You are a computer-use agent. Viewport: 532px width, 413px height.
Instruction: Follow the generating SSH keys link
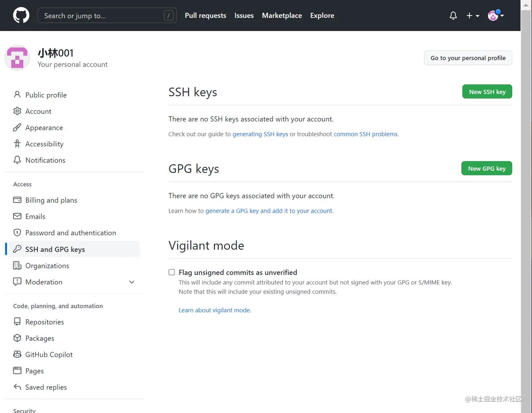pos(260,134)
